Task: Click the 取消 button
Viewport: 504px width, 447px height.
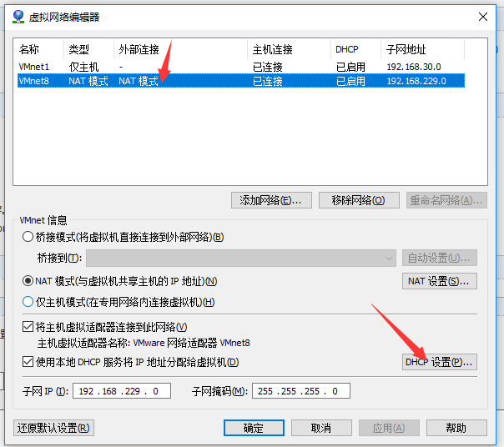Action: click(x=321, y=428)
